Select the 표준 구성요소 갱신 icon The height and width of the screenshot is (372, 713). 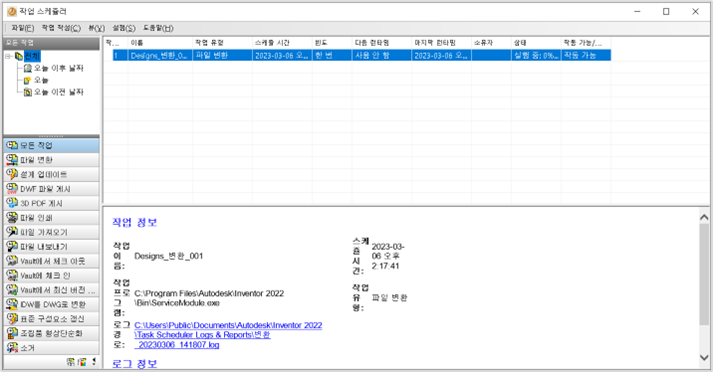[x=12, y=319]
